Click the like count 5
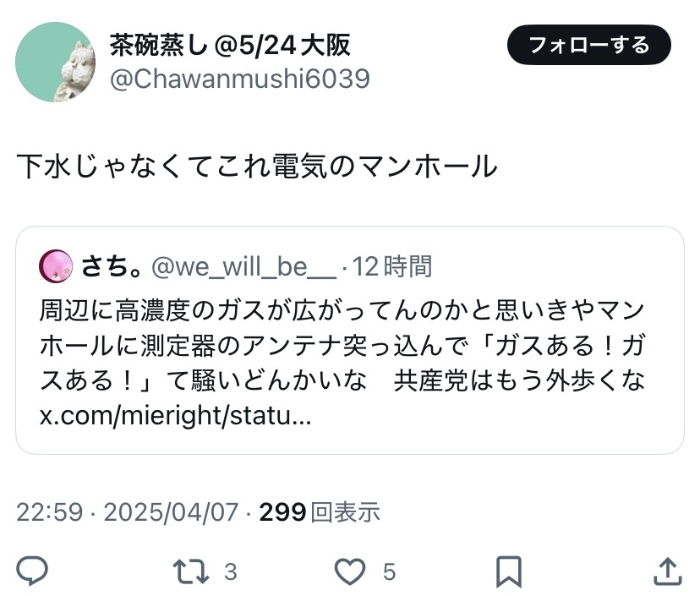Image resolution: width=700 pixels, height=596 pixels. (x=389, y=572)
